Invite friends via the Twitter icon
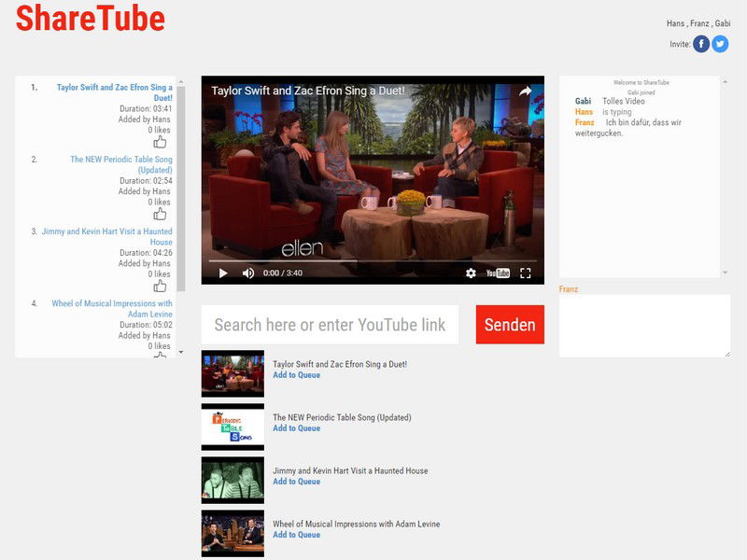The image size is (747, 560). 720,44
